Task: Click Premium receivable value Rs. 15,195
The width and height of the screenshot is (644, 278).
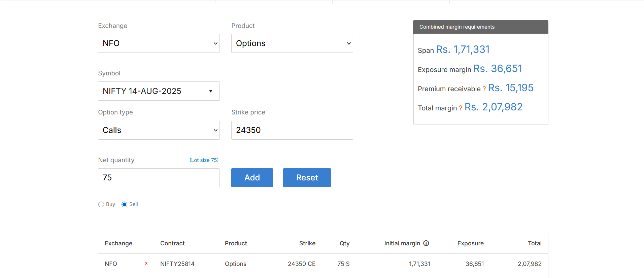Action: 511,88
